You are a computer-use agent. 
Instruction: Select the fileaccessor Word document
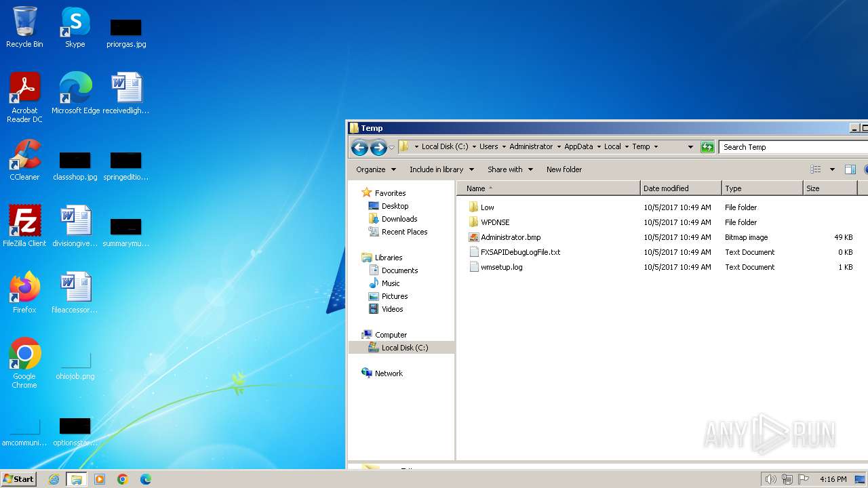[75, 293]
